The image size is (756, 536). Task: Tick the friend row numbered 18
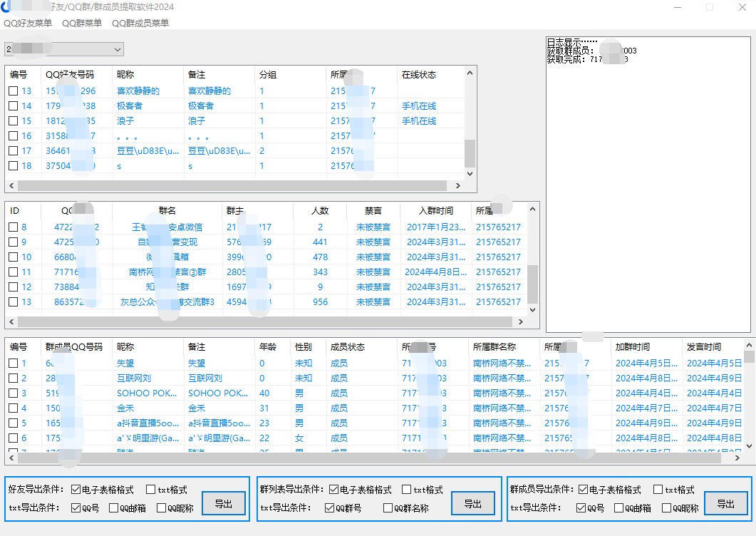click(x=13, y=165)
